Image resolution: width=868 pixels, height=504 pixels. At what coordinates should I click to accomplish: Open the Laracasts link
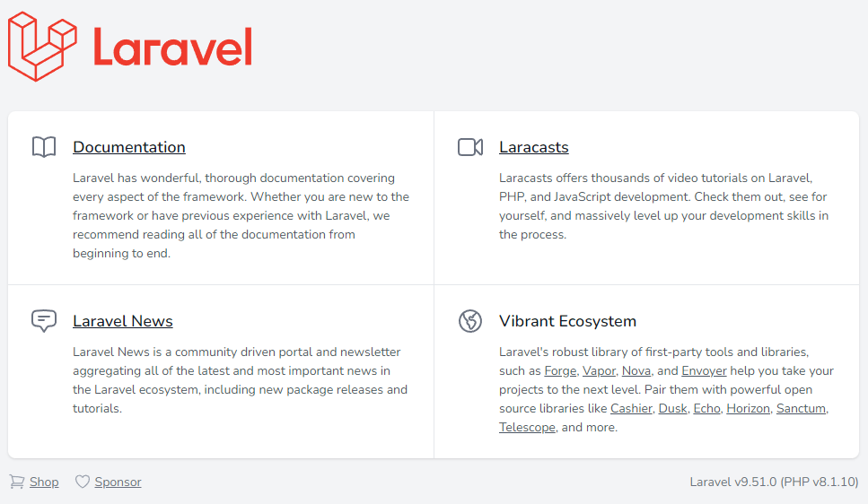tap(534, 147)
